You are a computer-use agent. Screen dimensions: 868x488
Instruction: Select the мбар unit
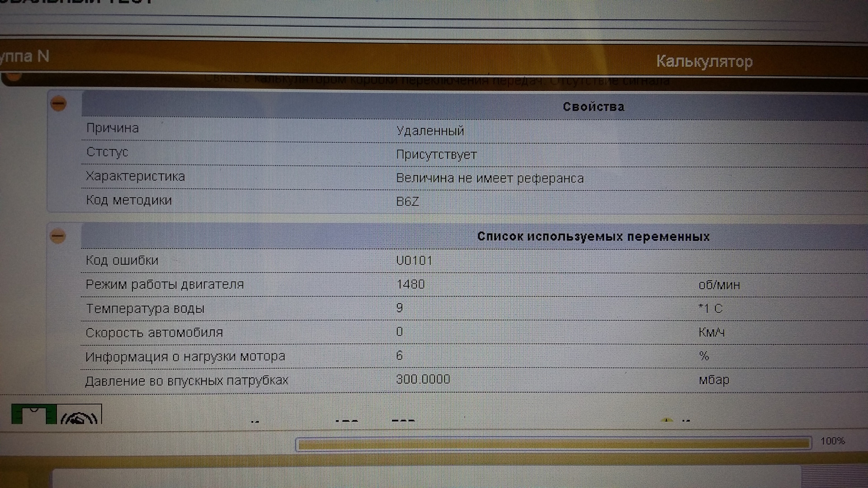[714, 380]
